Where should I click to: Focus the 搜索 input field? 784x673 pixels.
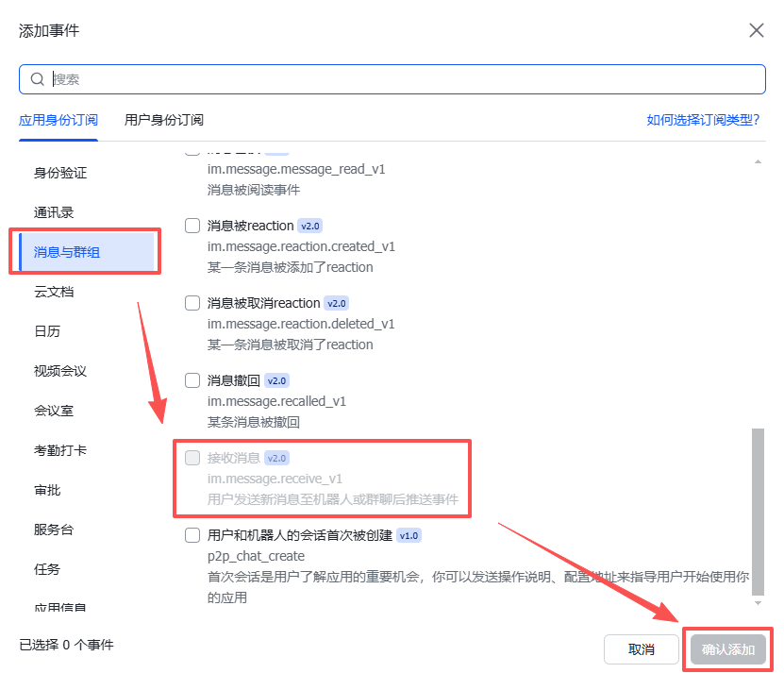[396, 79]
